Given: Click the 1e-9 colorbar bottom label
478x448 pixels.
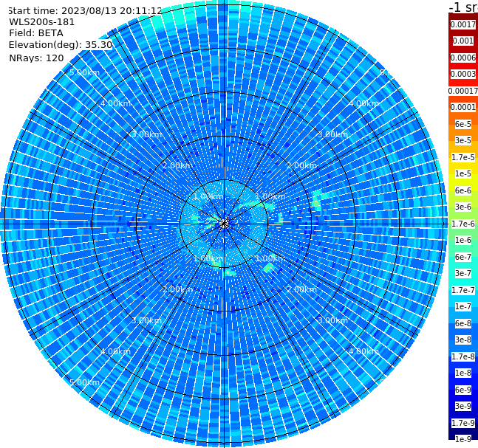Looking at the screenshot, I should (463, 439).
